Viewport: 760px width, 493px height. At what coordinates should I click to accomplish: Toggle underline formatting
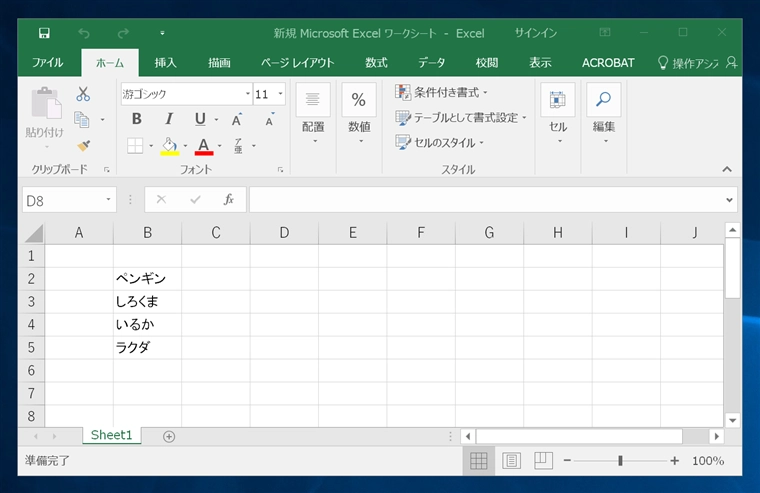tap(200, 119)
